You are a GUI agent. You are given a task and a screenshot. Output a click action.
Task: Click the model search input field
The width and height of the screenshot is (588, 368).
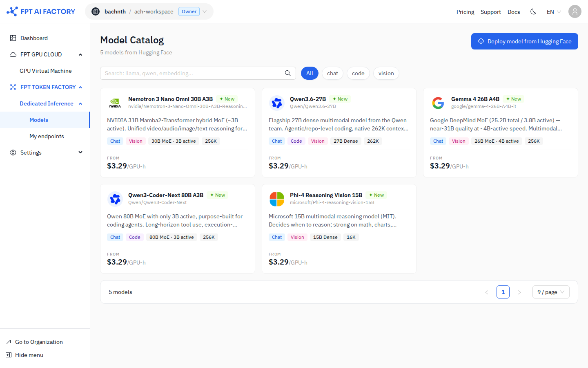coord(198,73)
